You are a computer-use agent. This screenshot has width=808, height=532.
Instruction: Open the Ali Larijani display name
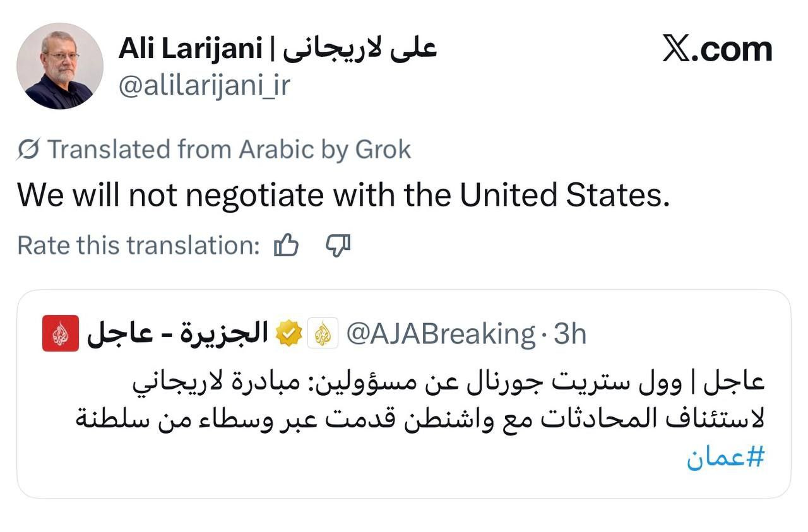(190, 50)
